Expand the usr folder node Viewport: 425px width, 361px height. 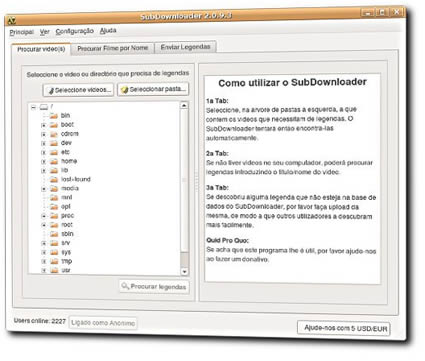(43, 270)
